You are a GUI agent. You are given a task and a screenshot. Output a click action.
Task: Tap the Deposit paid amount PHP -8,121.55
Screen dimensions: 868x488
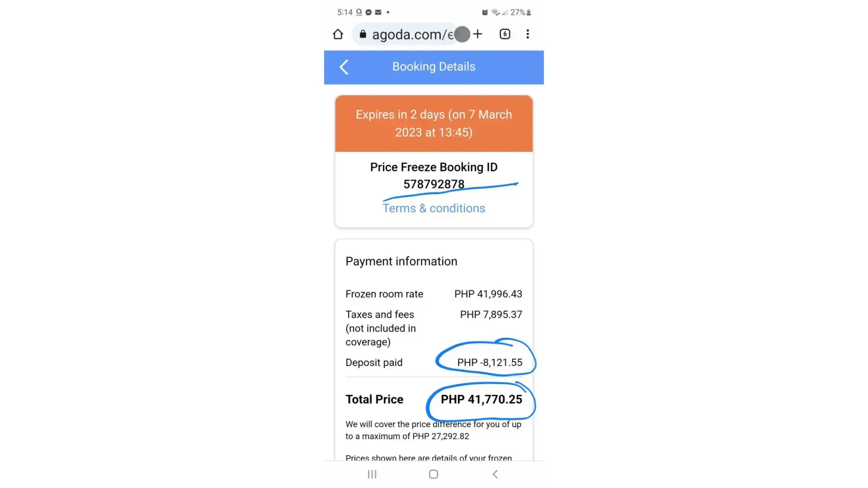490,363
